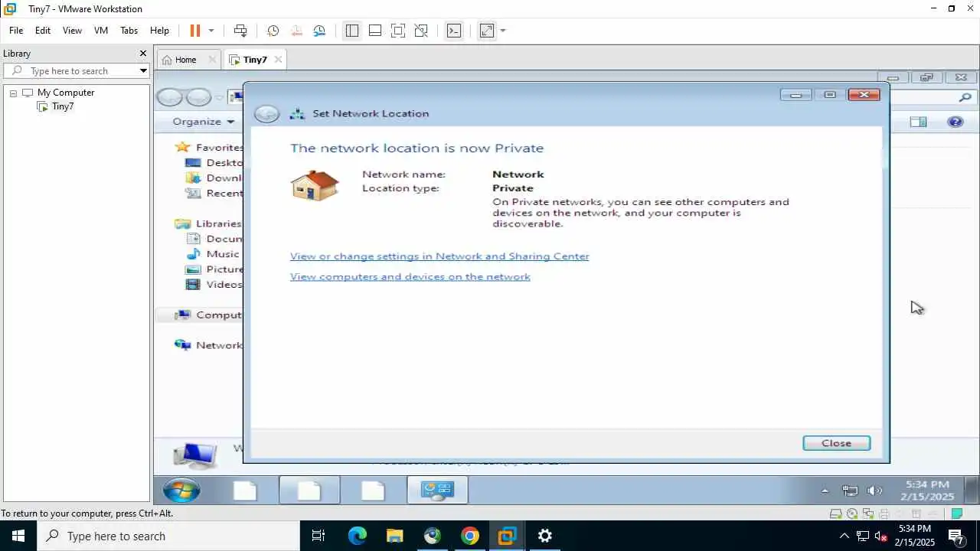Click Show Desktop strip in Windows 7 taskbar
980x551 pixels.
(972, 490)
